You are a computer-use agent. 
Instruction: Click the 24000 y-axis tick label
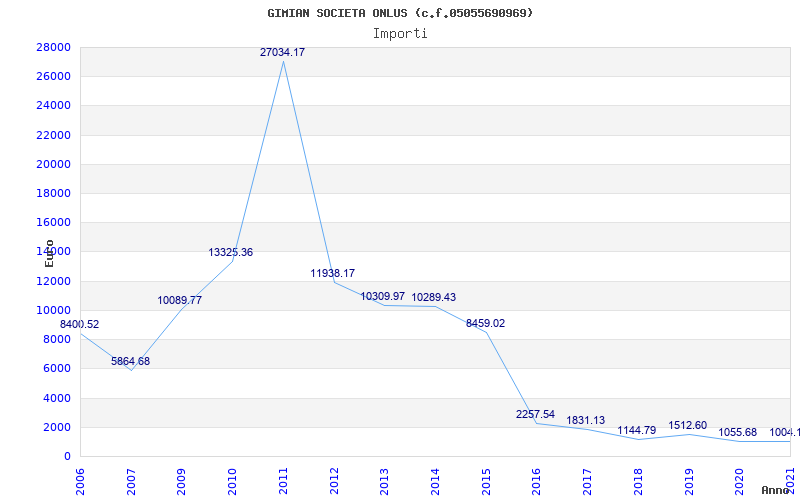53,106
